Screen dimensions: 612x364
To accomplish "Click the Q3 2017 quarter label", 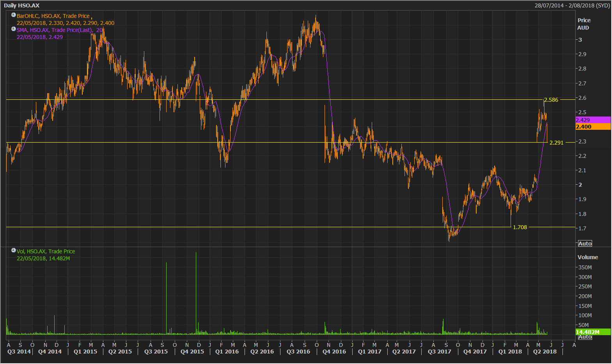I will (440, 352).
